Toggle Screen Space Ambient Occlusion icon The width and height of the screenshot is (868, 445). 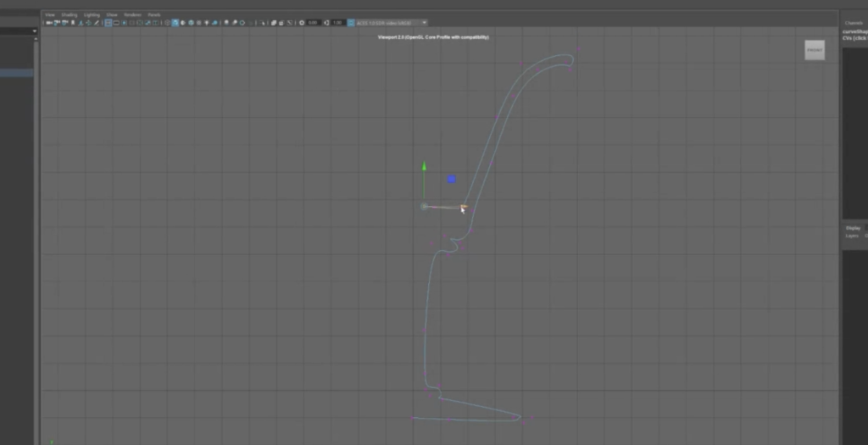(x=226, y=23)
